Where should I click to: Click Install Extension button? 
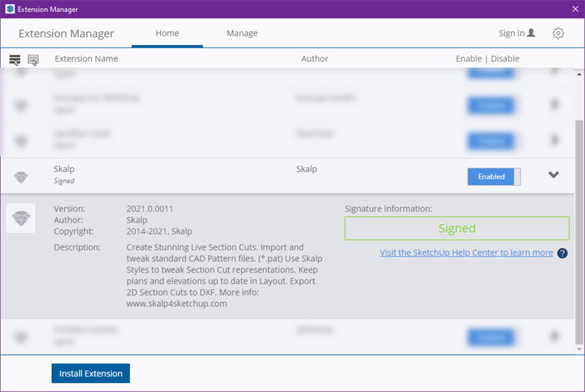pos(90,374)
